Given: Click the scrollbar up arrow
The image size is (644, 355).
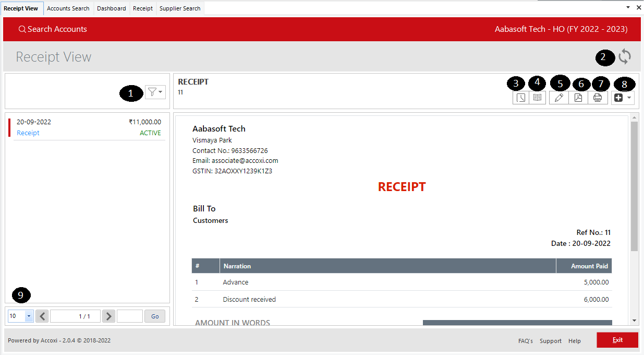Looking at the screenshot, I should click(634, 119).
